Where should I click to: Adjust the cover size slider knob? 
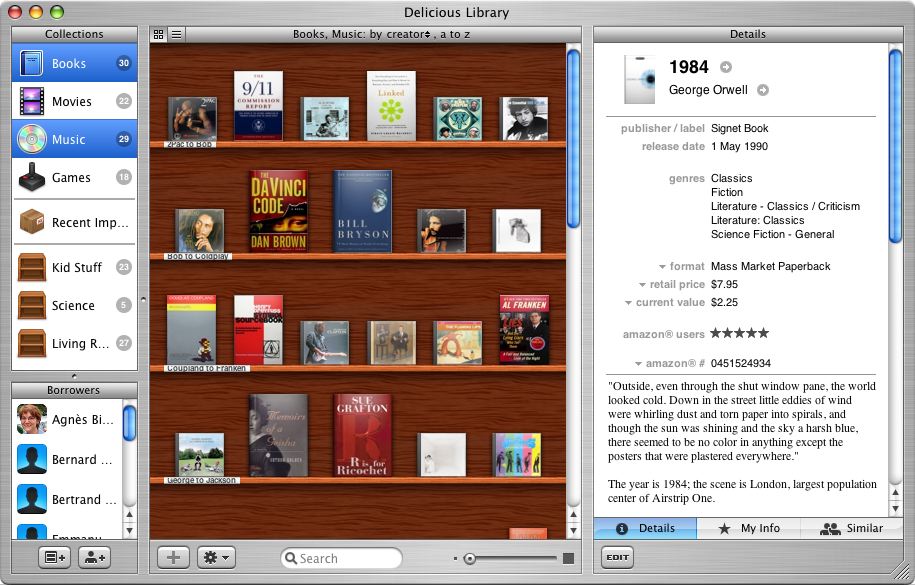coord(470,559)
